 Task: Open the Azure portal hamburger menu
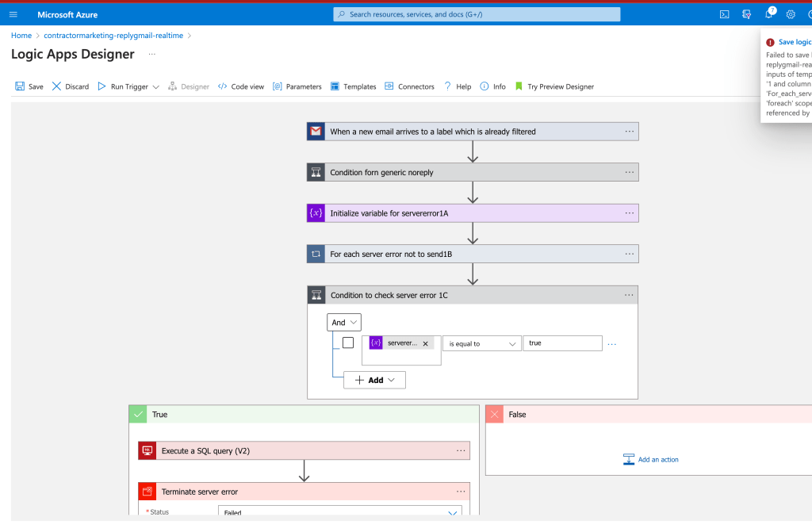click(13, 14)
